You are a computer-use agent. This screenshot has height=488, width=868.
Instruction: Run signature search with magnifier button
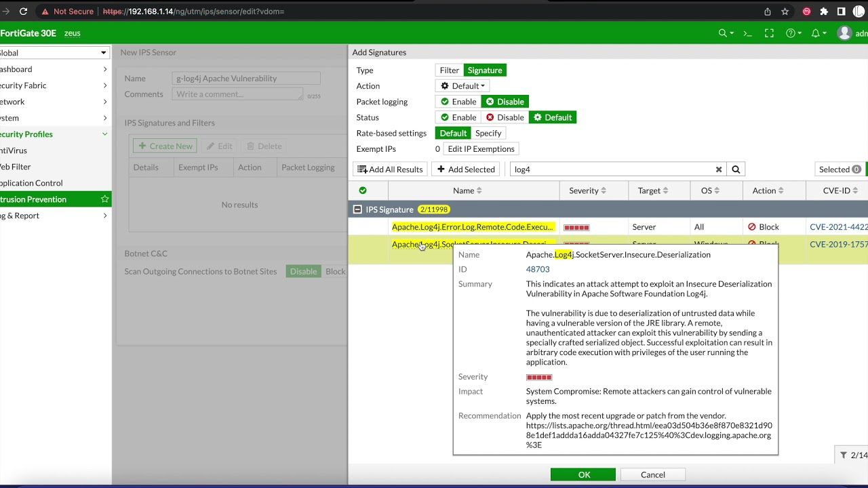[736, 169]
